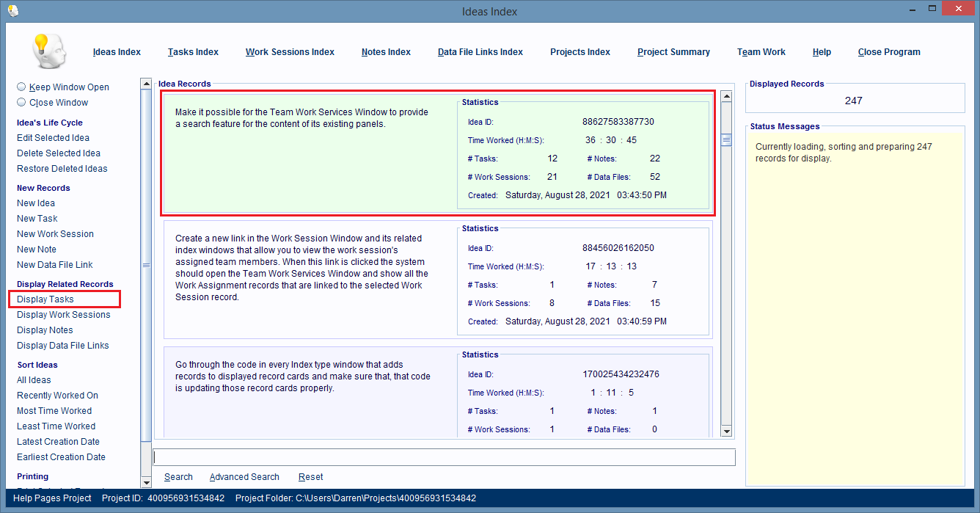Select the Team Work Services search idea card
The height and width of the screenshot is (513, 980).
[437, 153]
